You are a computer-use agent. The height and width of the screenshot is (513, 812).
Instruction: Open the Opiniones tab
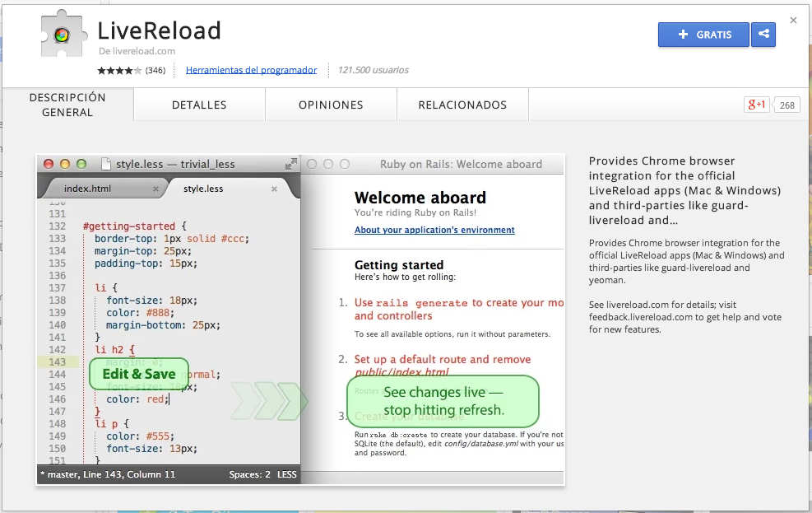pyautogui.click(x=331, y=105)
